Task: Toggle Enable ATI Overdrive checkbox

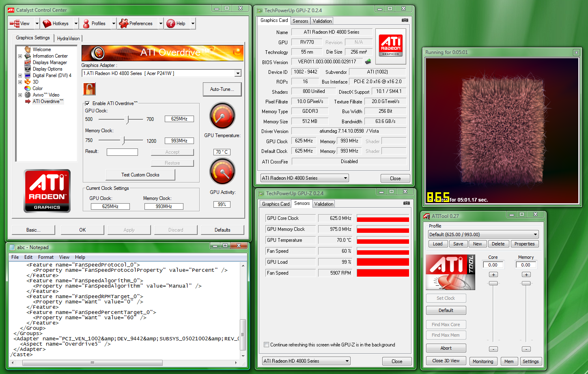Action: (87, 103)
